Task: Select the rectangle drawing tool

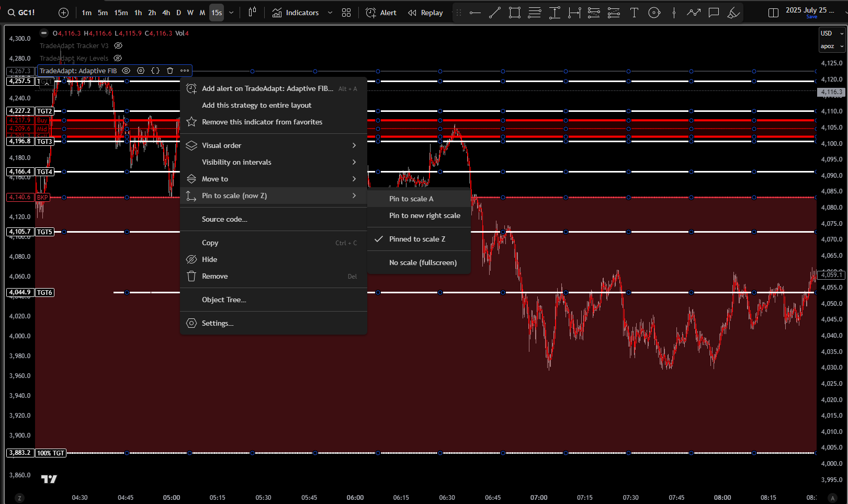Action: point(515,13)
